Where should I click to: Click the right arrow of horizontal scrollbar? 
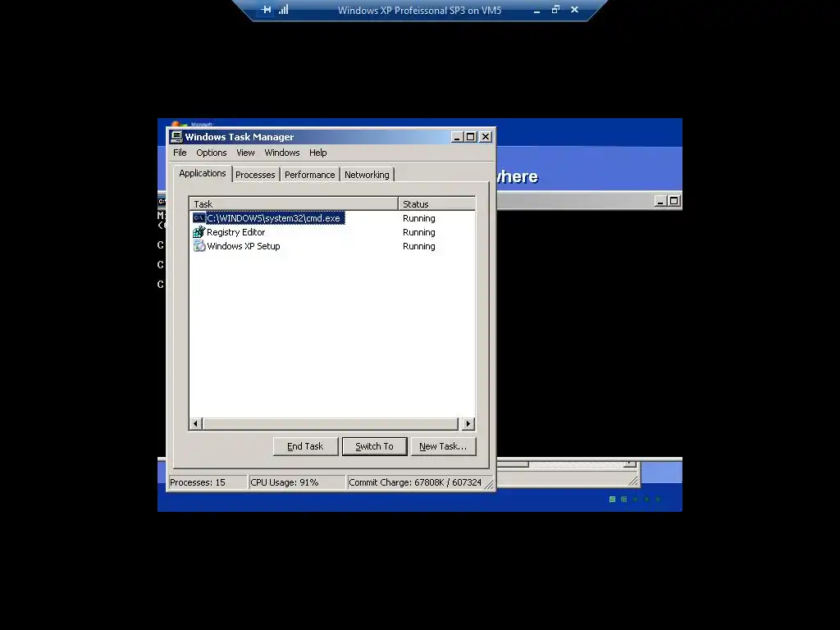[468, 424]
